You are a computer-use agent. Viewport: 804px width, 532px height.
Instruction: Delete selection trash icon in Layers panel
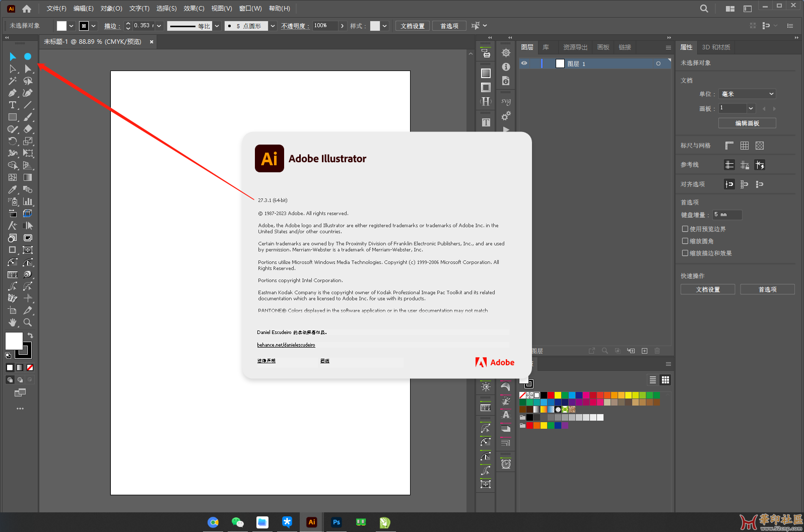[x=657, y=351]
